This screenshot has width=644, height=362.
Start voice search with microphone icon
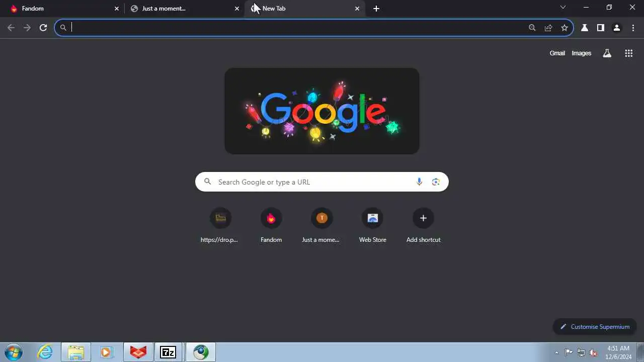pyautogui.click(x=419, y=182)
